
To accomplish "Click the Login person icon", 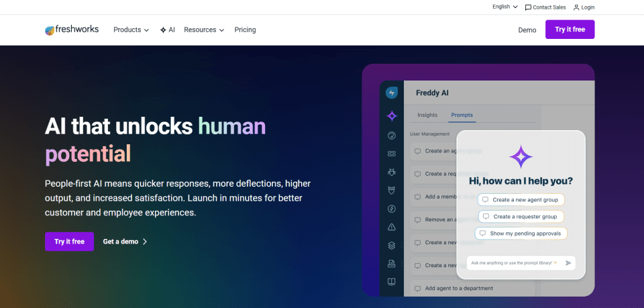I will point(576,7).
